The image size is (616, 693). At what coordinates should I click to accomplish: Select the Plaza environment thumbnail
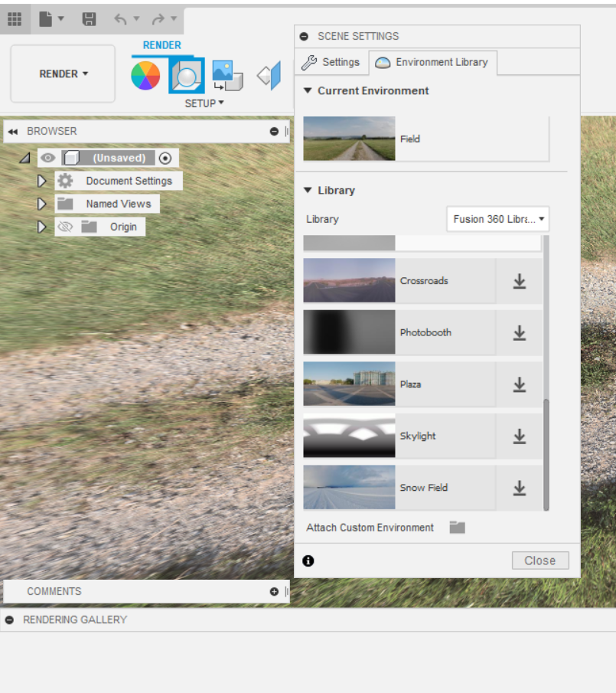click(x=349, y=384)
